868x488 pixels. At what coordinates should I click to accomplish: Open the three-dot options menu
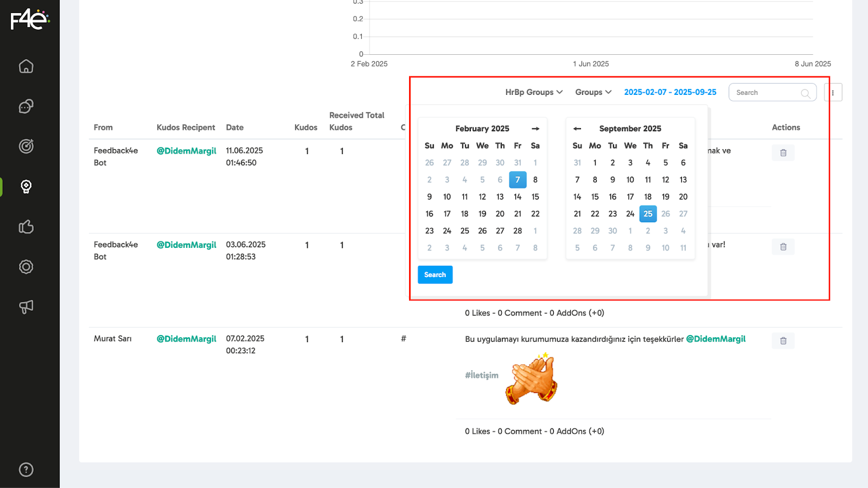click(x=833, y=93)
